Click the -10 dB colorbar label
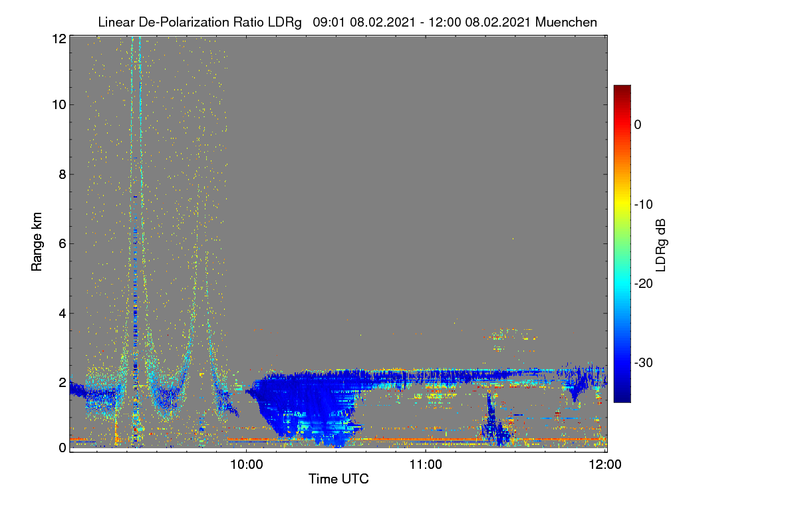The image size is (798, 532). [x=644, y=204]
